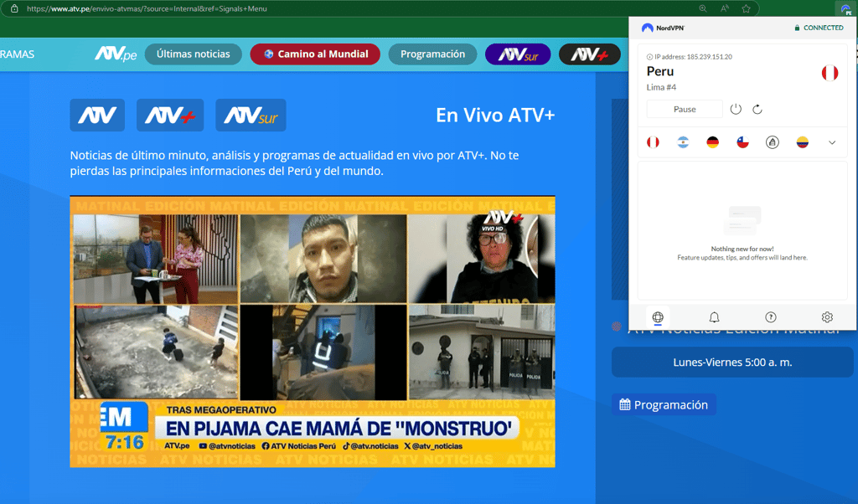Switch to ATV live channel tab

pyautogui.click(x=97, y=116)
